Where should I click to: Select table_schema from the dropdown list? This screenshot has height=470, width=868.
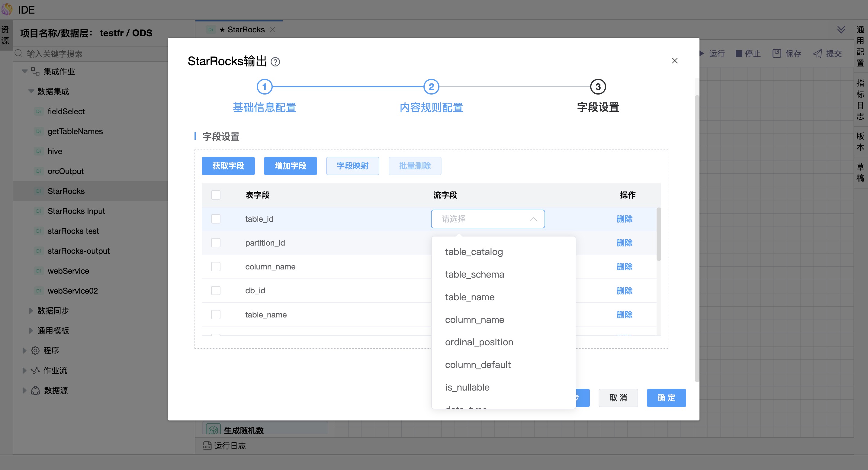click(474, 274)
